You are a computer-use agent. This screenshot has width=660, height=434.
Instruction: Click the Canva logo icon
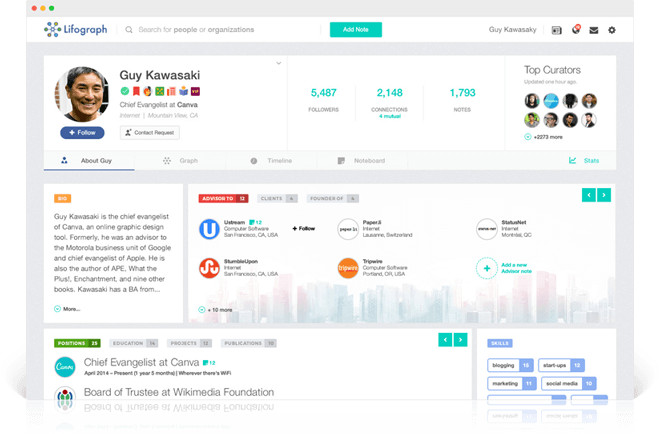65,367
